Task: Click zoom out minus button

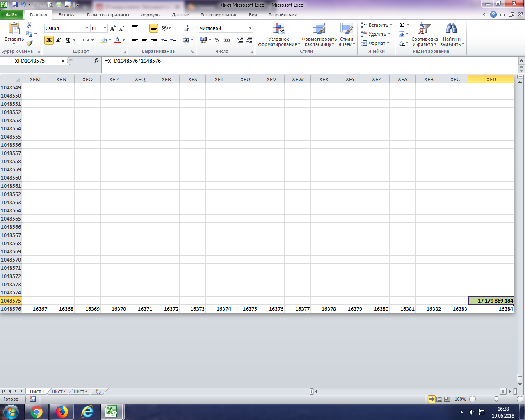Action: click(x=472, y=399)
